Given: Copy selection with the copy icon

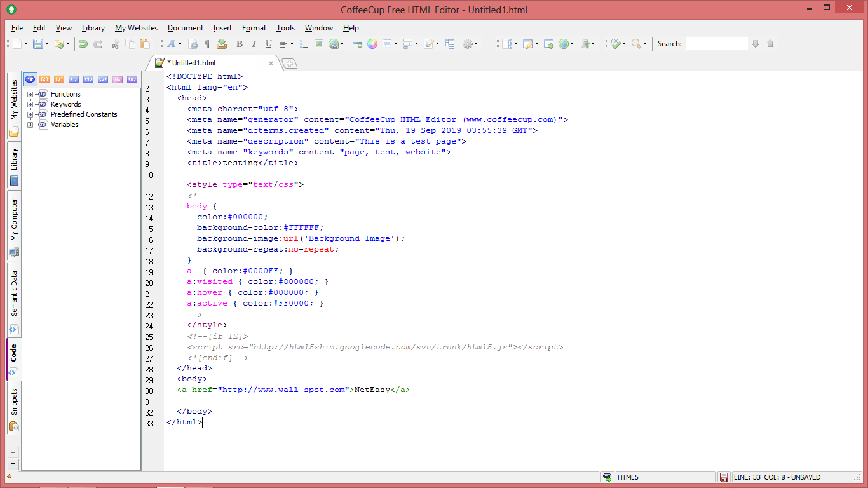Looking at the screenshot, I should (x=130, y=44).
